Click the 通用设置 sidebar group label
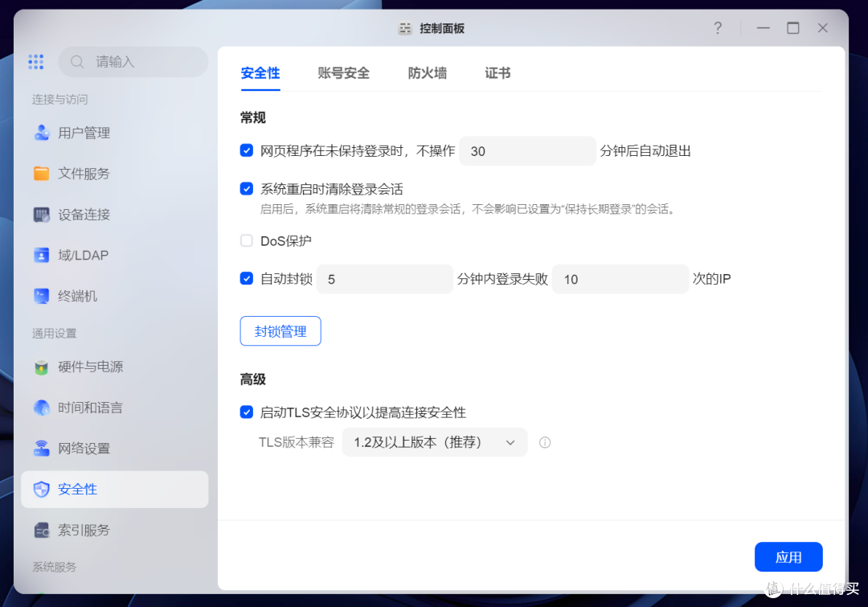Screen dimensions: 868x607 [x=55, y=334]
